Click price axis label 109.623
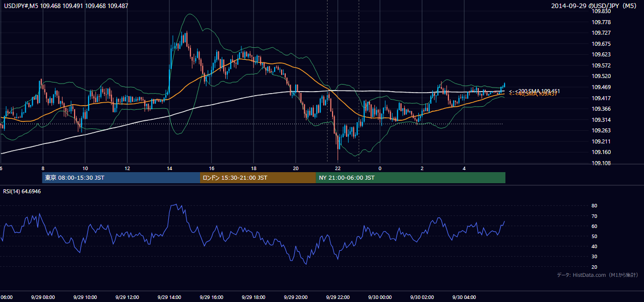Viewport: 644px width, 302px height. coord(602,54)
